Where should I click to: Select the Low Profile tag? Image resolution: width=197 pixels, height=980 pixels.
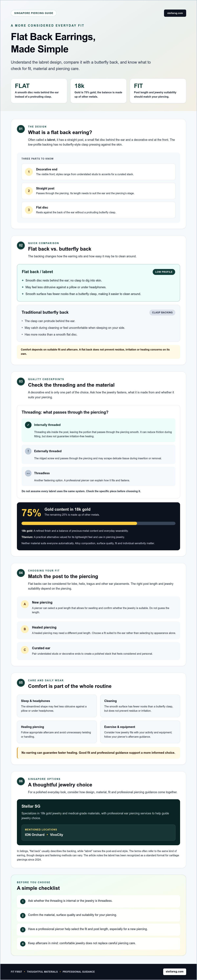pyautogui.click(x=164, y=272)
